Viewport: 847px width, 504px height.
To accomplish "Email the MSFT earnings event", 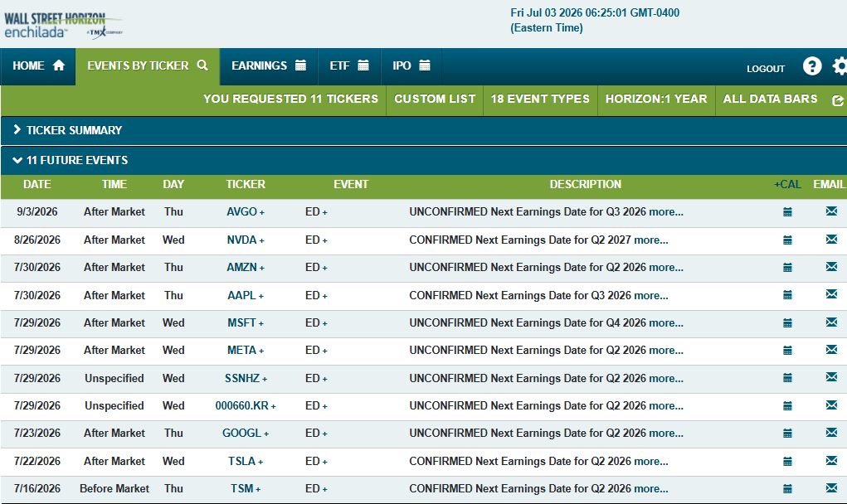I will click(831, 322).
